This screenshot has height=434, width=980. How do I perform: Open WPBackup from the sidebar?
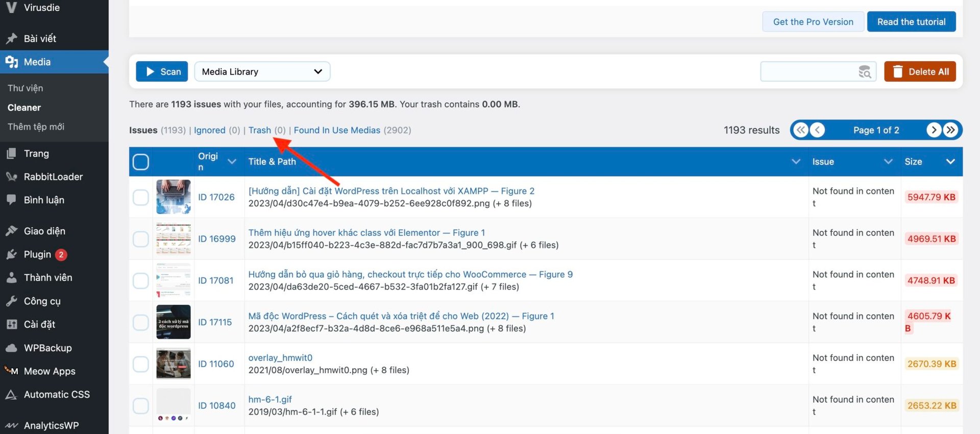click(x=47, y=348)
